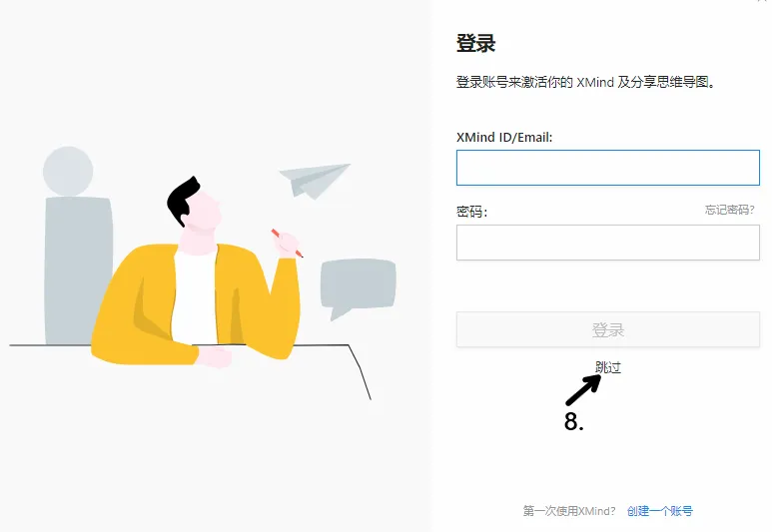This screenshot has width=772, height=532.
Task: Open the 忘记密码? forgot password link
Action: click(x=729, y=211)
